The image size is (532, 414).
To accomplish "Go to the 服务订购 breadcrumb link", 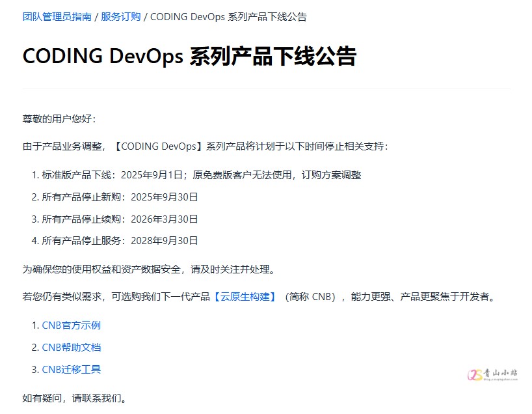I will [x=121, y=17].
